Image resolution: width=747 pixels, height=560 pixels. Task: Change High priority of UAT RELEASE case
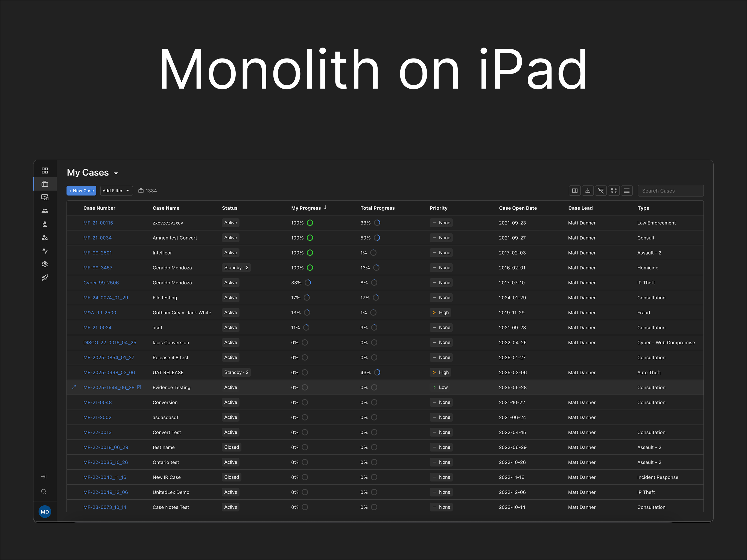coord(440,372)
